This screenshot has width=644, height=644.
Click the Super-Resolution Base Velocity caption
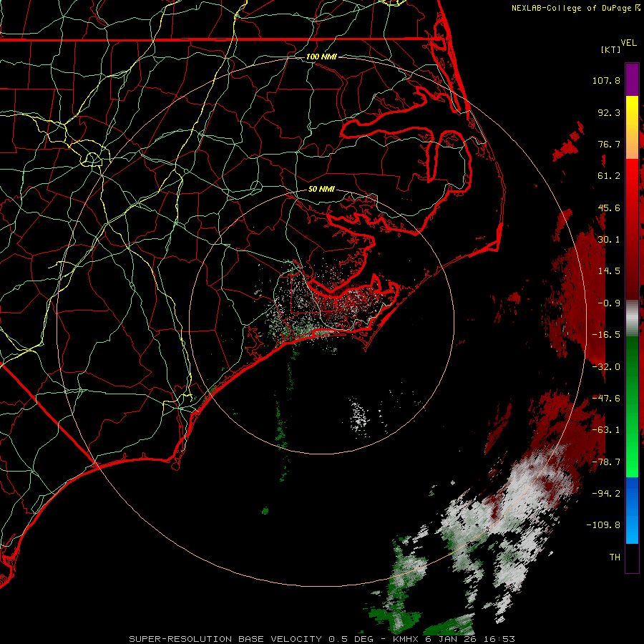pos(321,639)
